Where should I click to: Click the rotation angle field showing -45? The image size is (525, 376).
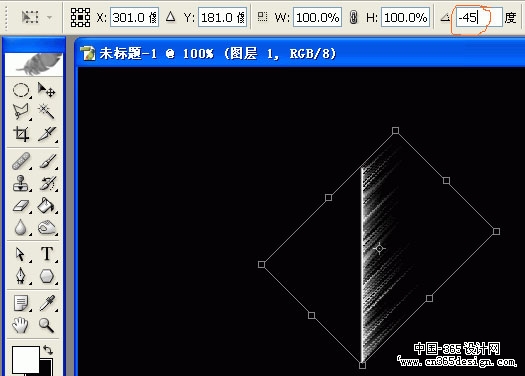479,17
